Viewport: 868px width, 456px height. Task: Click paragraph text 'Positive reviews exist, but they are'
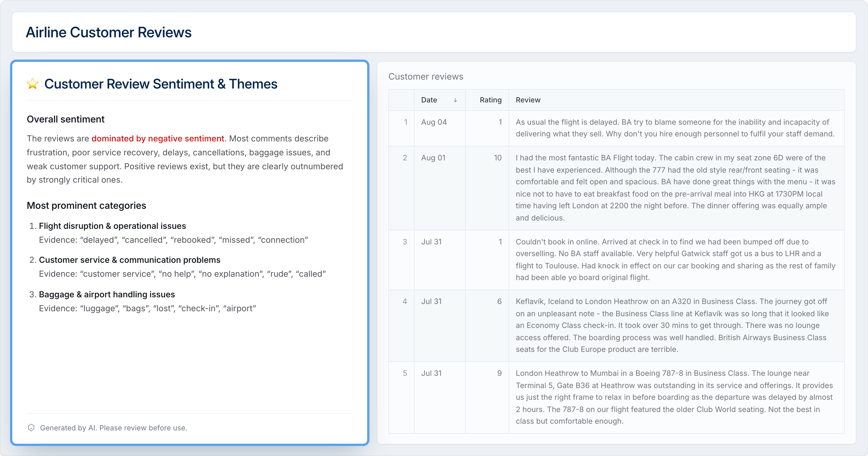pos(192,166)
